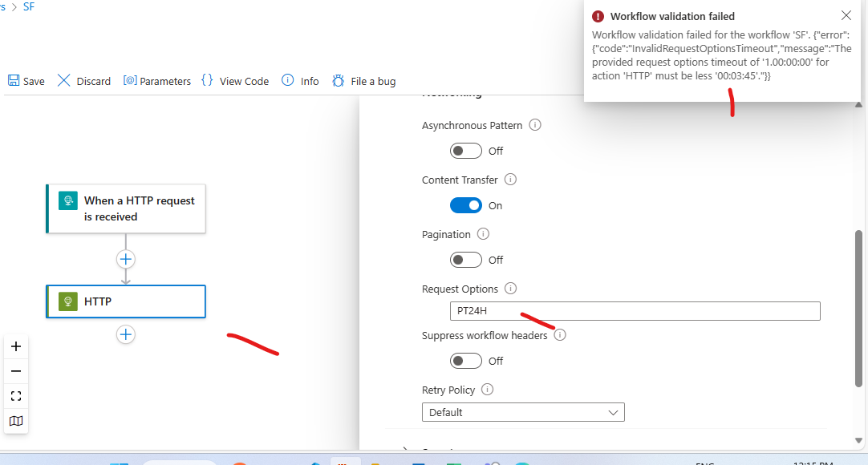Select the HTTP action card
The image size is (868, 465).
[x=126, y=301]
